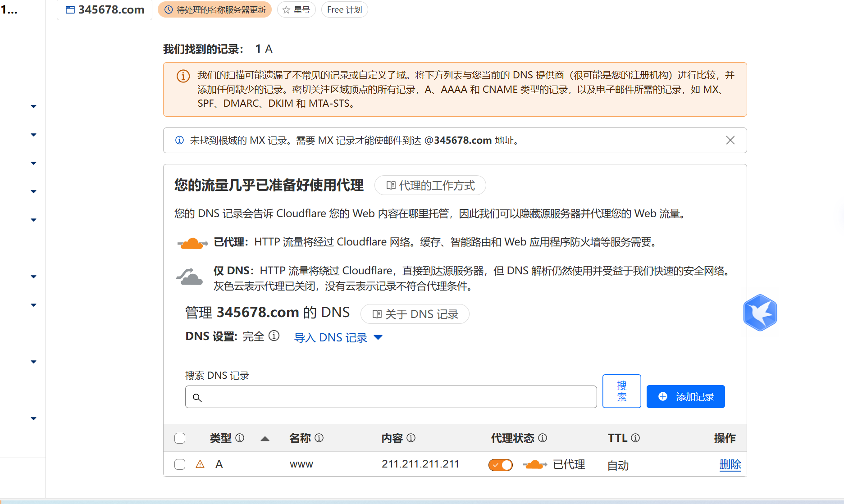Expand the fourth sidebar section arrow
This screenshot has width=844, height=504.
[33, 191]
